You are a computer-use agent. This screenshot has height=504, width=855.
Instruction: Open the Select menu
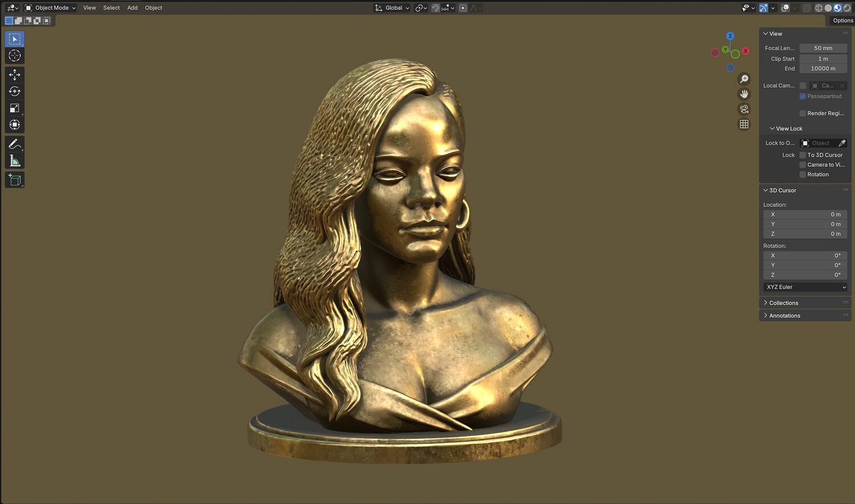[111, 8]
